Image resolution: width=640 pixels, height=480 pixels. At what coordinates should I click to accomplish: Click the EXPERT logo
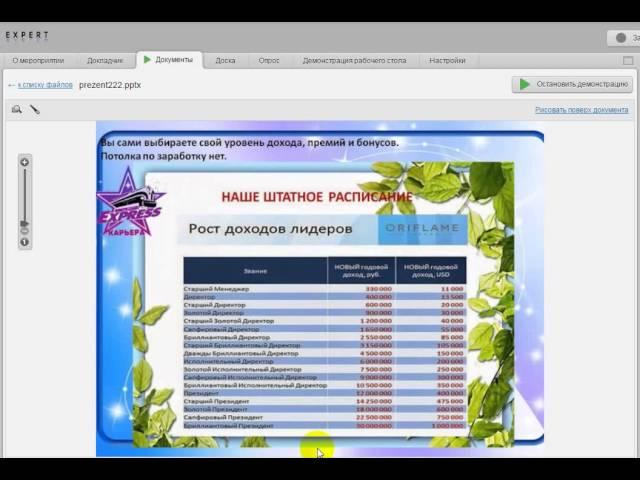coord(27,36)
